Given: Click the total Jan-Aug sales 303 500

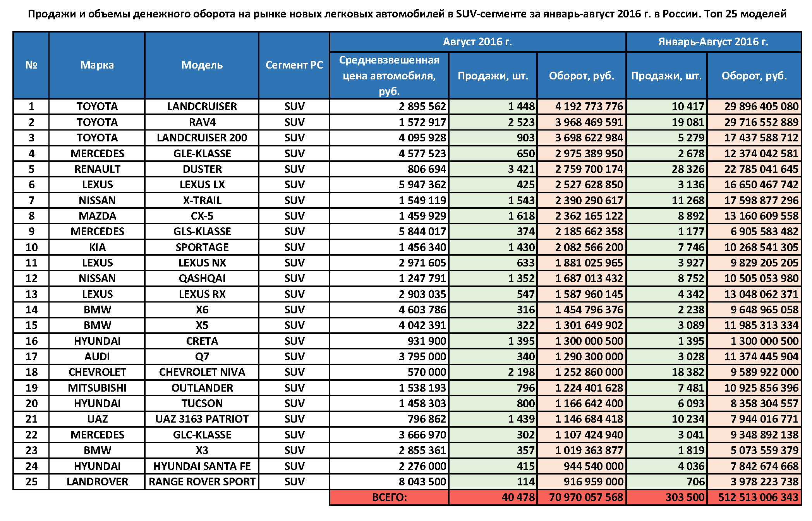Looking at the screenshot, I should (666, 497).
